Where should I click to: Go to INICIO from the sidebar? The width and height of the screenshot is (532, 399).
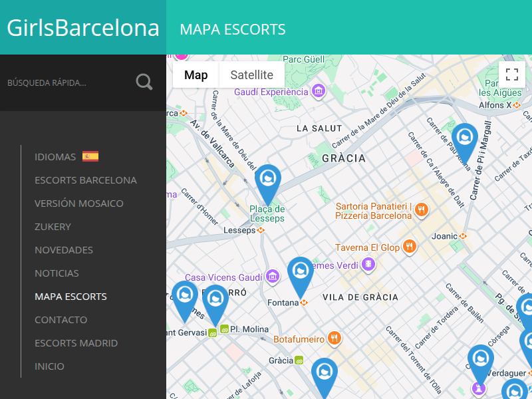point(48,366)
